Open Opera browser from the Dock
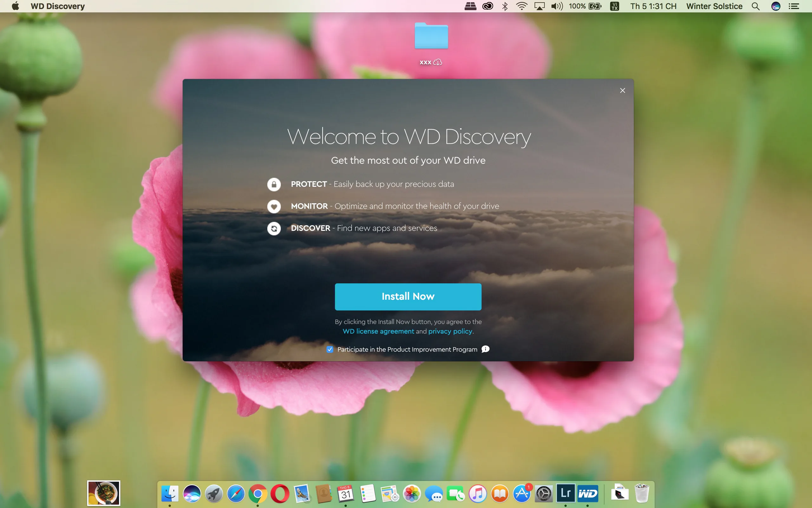 pos(280,493)
